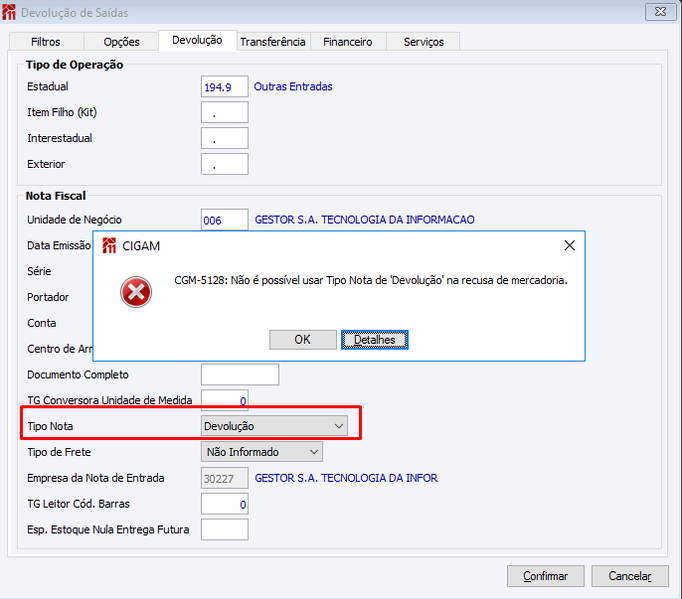Click the Exterior input field
Screen dimensions: 682x599
(x=224, y=164)
